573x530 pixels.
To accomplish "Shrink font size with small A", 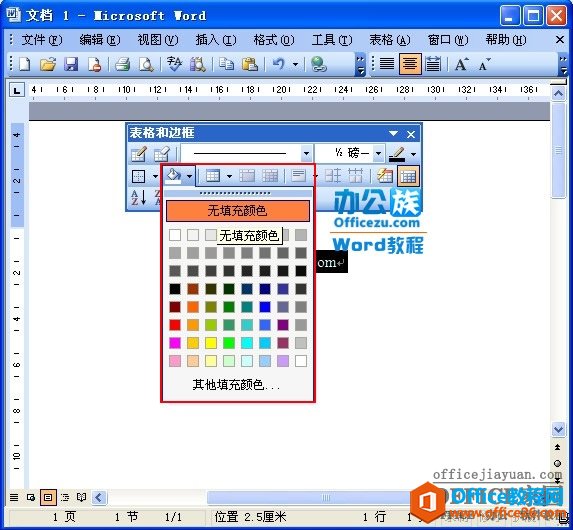I will [484, 64].
